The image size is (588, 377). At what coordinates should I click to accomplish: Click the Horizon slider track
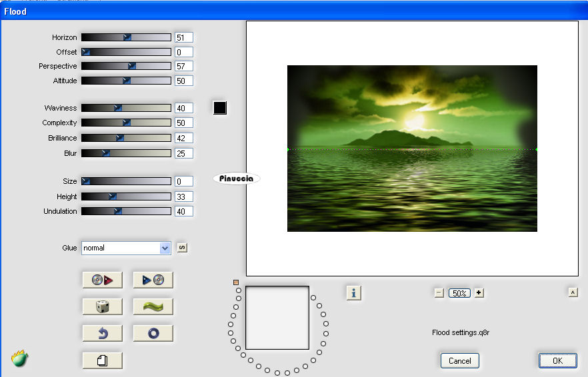126,37
